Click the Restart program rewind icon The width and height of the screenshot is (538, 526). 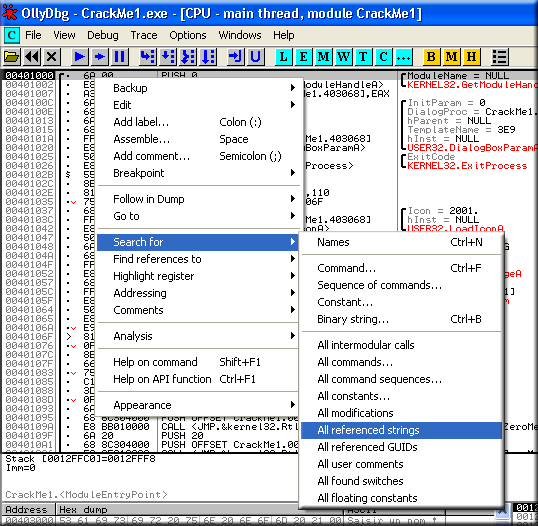click(x=32, y=56)
